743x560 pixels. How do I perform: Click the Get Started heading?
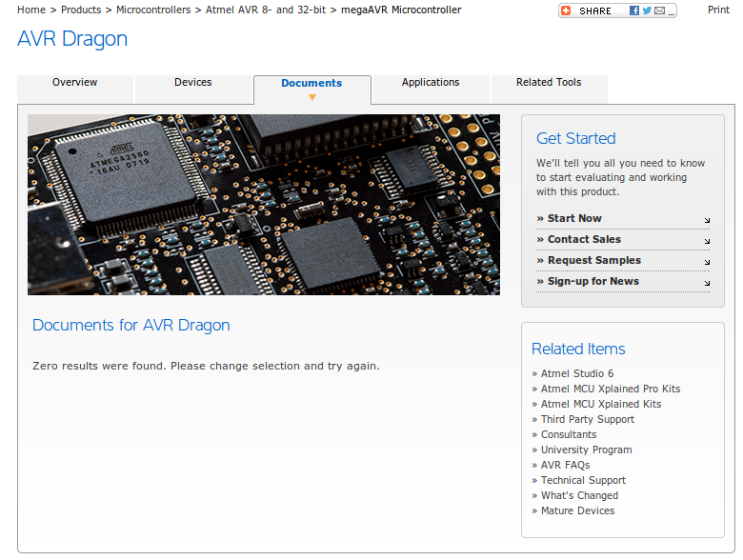click(575, 138)
